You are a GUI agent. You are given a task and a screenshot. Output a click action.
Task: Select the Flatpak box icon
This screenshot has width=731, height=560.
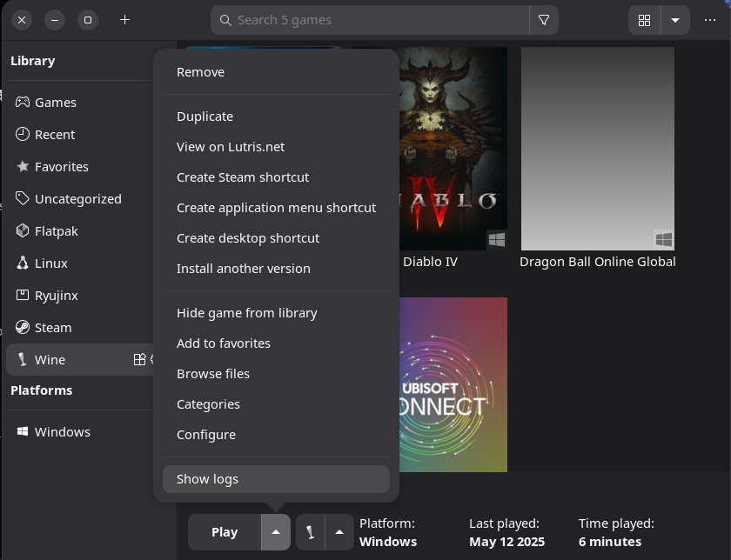click(23, 230)
